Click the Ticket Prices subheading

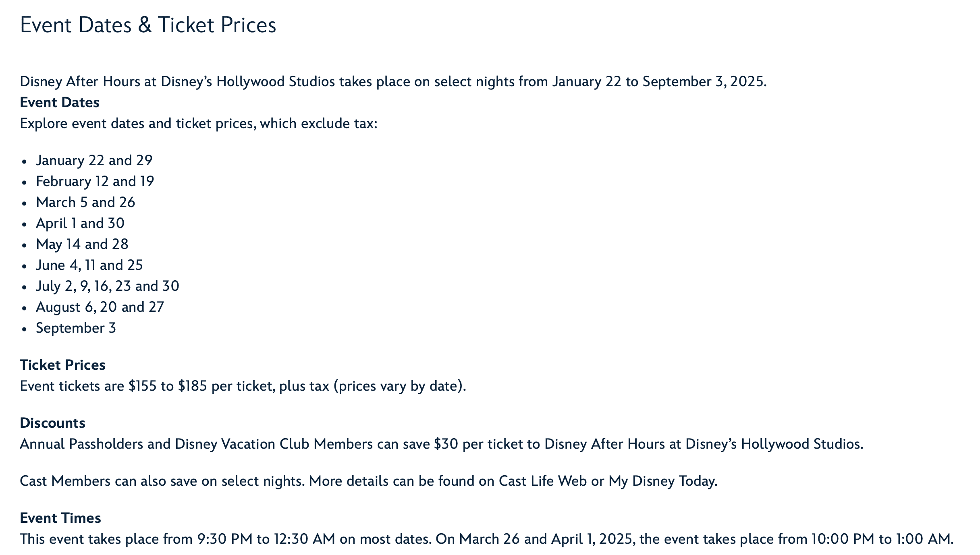pos(62,365)
